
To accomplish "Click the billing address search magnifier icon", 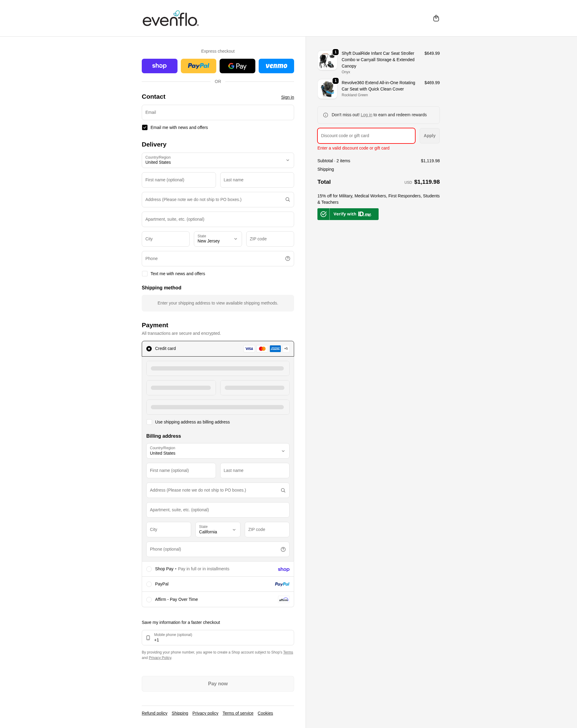I will click(283, 490).
